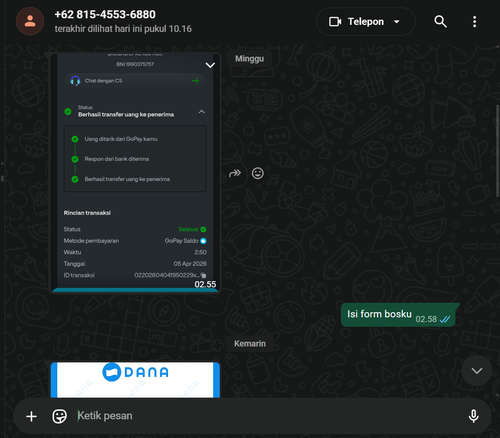Open message options chevron on GoPay image
Screen dimensions: 500x438
click(x=210, y=65)
